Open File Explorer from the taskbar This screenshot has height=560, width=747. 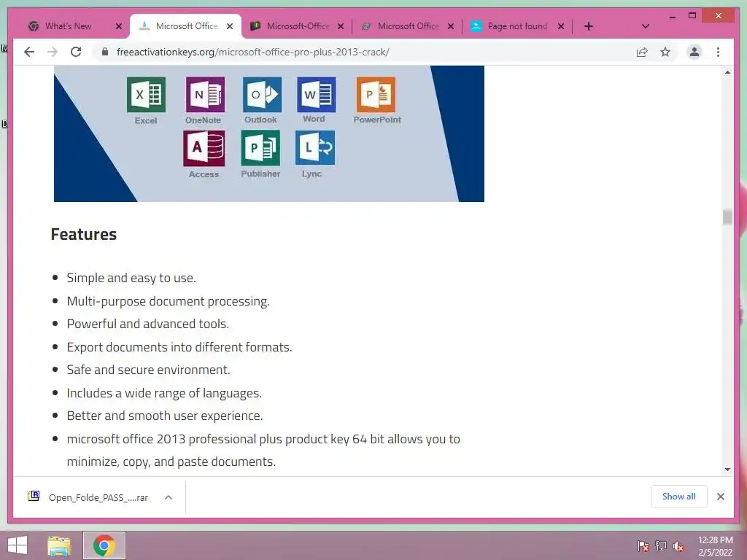(x=59, y=545)
